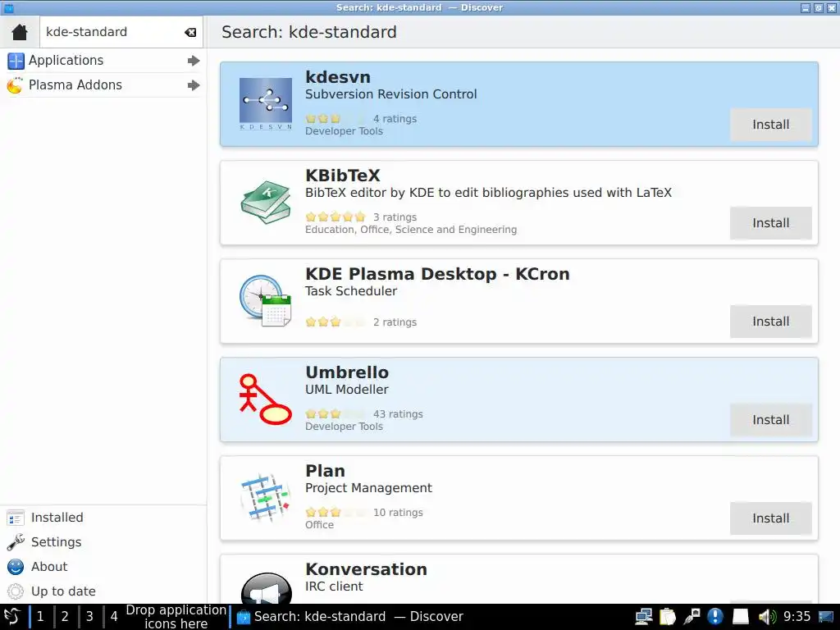840x630 pixels.
Task: Clear the kde-standard search text
Action: coord(190,32)
